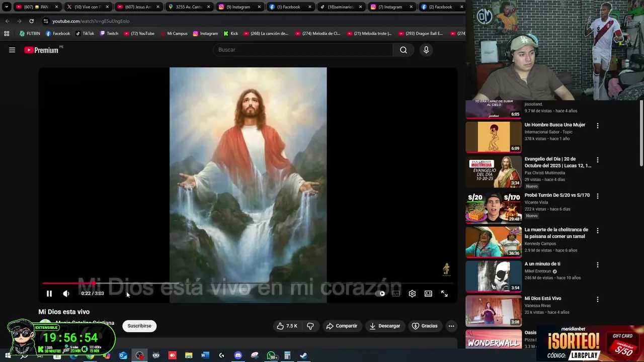Open the Mi Campus bookmark
Viewport: 644px width, 362px height.
pos(174,34)
